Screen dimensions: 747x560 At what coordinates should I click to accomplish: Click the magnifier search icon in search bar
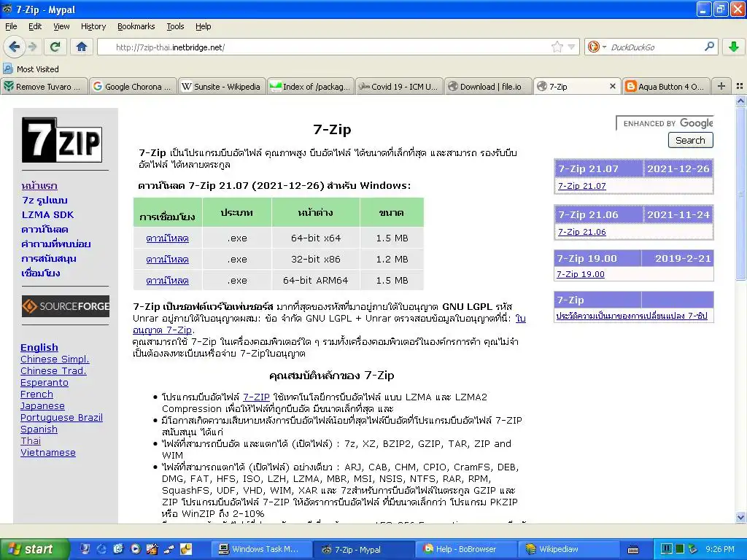pos(709,47)
